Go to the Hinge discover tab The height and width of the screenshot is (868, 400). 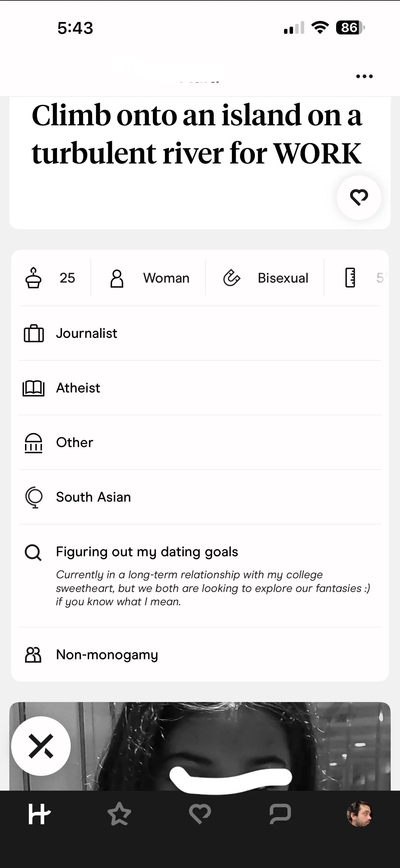39,814
